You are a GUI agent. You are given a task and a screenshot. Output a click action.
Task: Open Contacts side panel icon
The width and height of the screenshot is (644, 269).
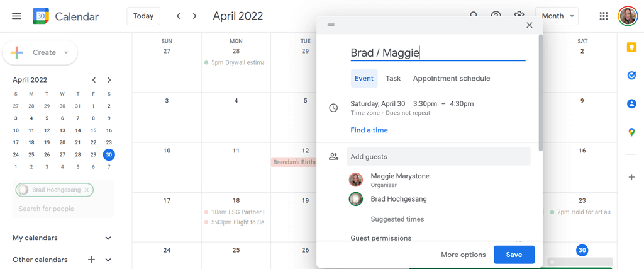point(631,104)
